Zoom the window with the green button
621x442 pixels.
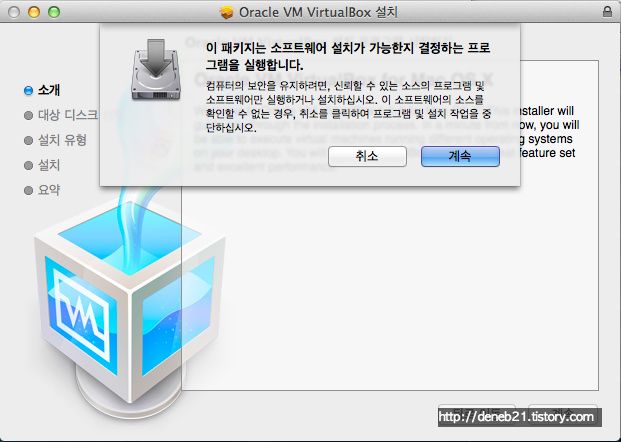54,12
